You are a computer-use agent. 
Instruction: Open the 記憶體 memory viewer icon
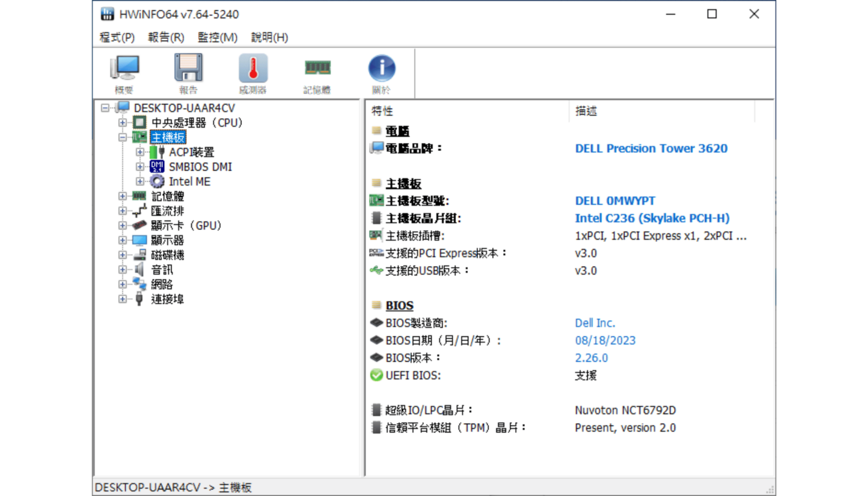click(x=317, y=68)
